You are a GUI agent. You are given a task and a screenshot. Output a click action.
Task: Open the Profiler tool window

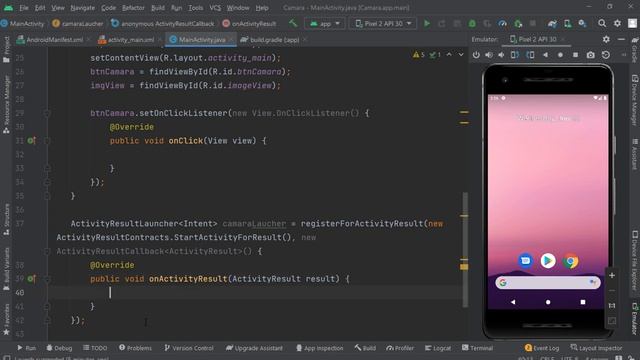[400, 348]
